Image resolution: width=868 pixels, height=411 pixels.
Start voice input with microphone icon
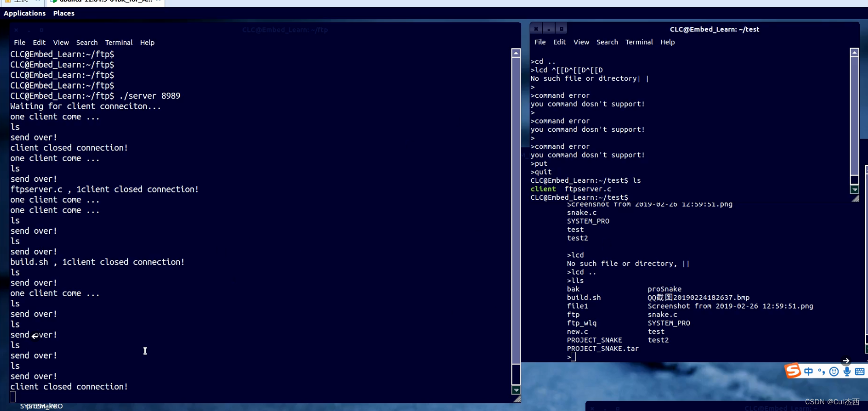click(847, 372)
